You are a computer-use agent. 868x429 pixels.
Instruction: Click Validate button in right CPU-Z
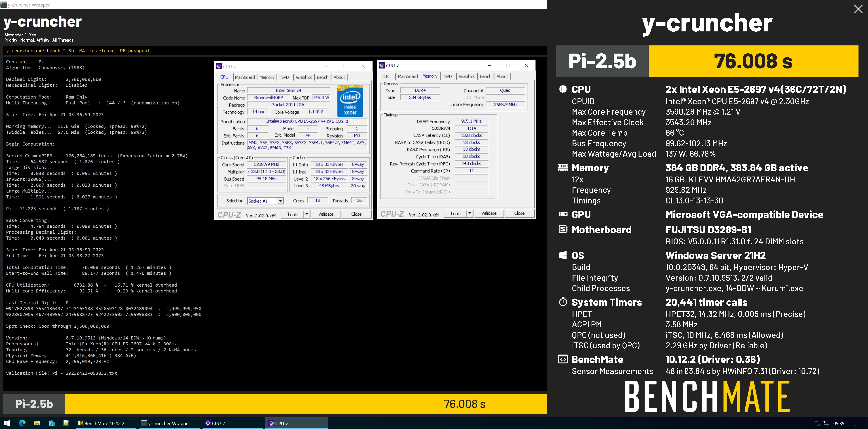(x=489, y=213)
